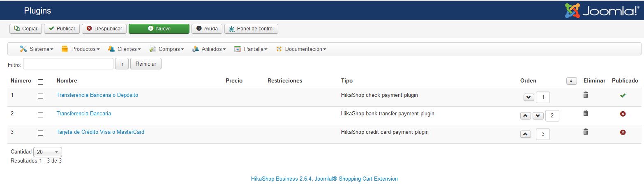Click the order field showing 3
644x188 pixels.
click(x=543, y=134)
